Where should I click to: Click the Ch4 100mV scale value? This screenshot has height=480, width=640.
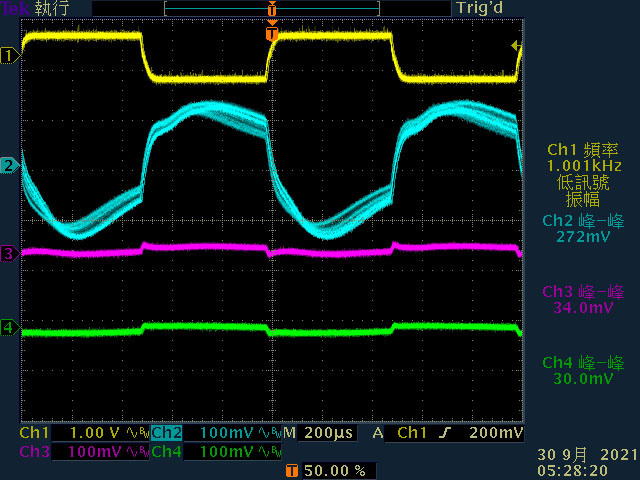(227, 451)
